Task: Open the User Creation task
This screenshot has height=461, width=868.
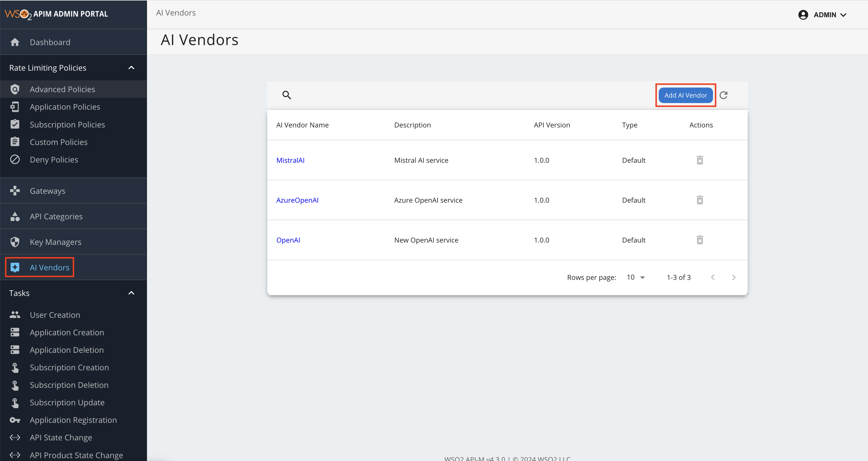Action: [x=73, y=315]
